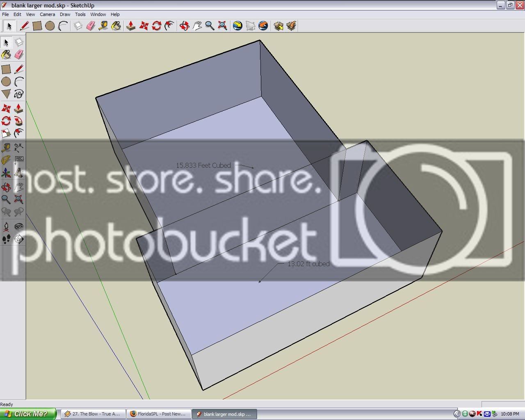Pick Eraser in vertical tool palette

19,55
